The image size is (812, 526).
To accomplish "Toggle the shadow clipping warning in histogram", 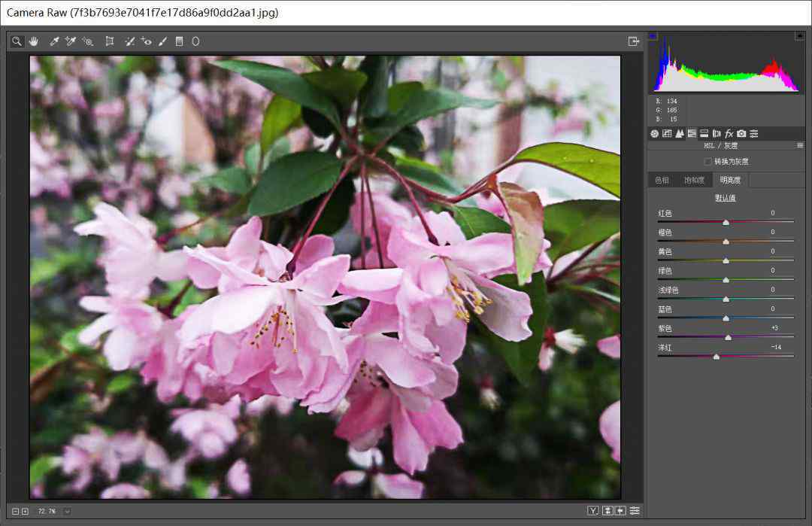I will tap(653, 36).
